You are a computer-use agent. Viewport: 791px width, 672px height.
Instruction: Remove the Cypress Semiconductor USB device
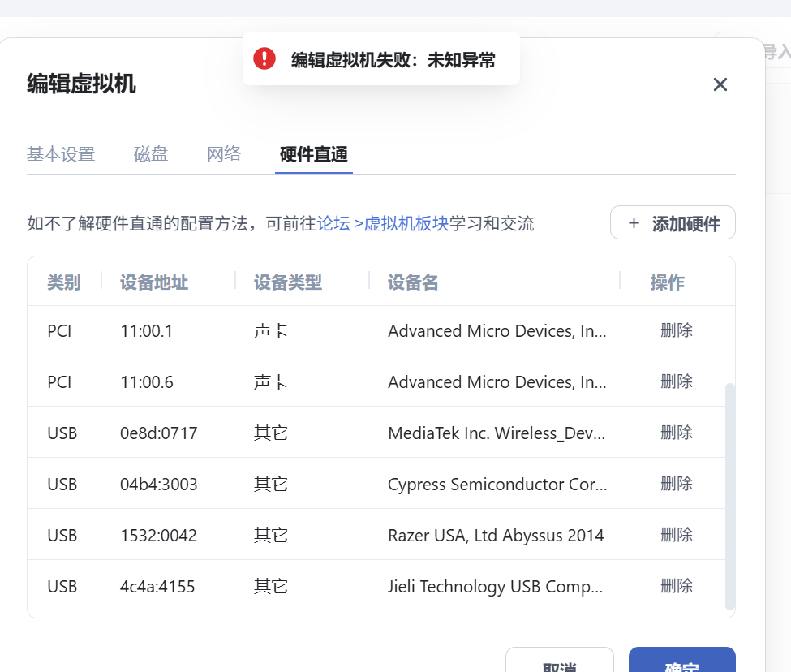[676, 484]
